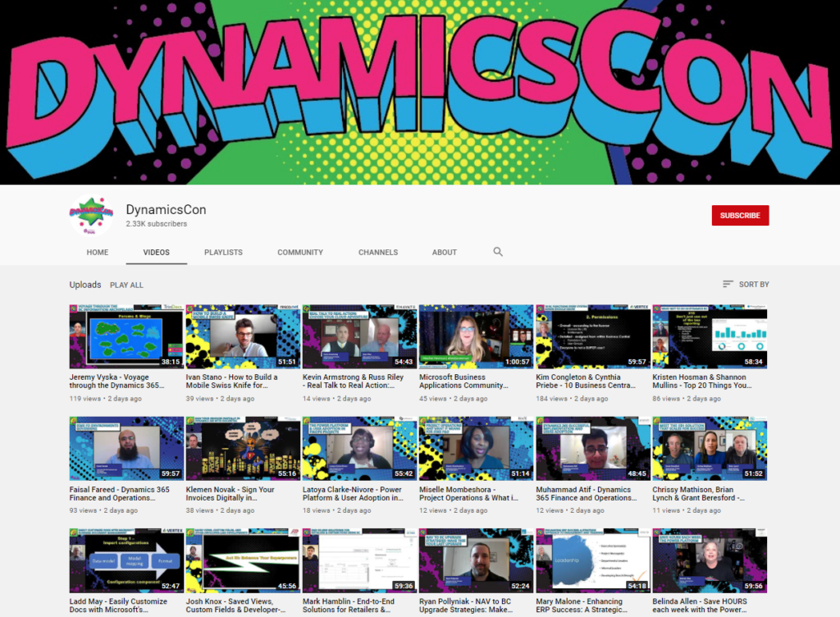The image size is (840, 617).
Task: Click '38 views • 2 days ago' text
Action: point(220,510)
